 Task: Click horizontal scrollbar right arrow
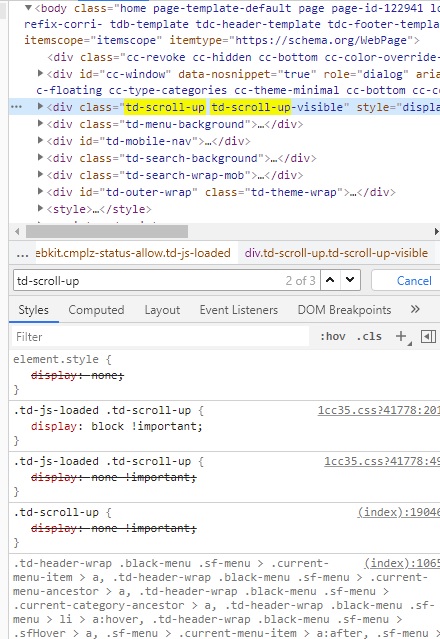(x=436, y=231)
